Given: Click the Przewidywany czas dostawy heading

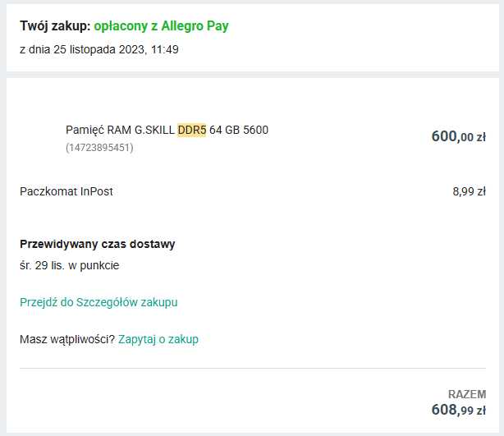Looking at the screenshot, I should (x=97, y=244).
